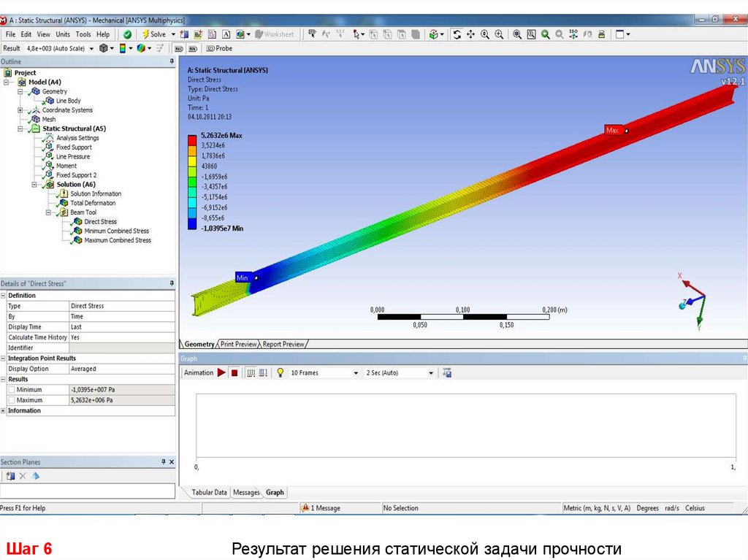Click the Look At icon
Viewport: 748px width, 560px height.
[588, 34]
